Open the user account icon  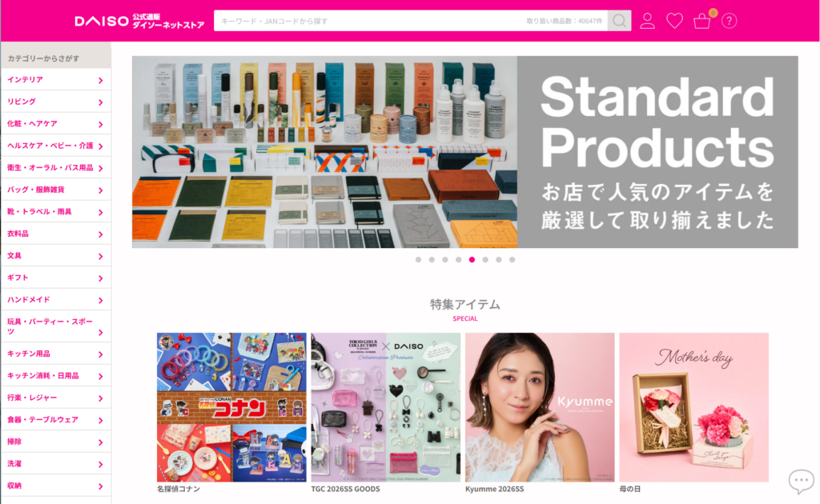tap(647, 21)
